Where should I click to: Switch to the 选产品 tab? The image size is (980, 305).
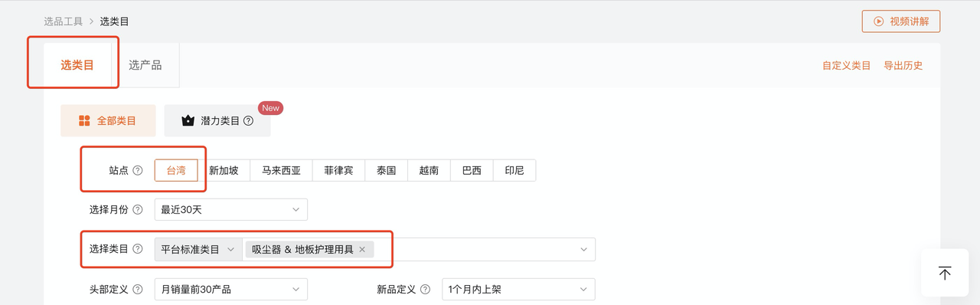click(x=145, y=65)
